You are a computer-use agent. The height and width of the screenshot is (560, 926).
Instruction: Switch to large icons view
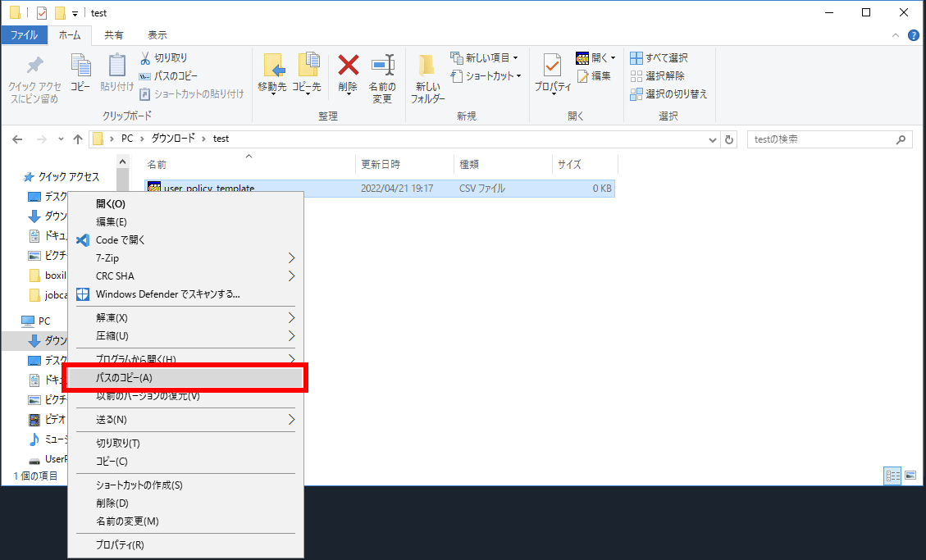tap(910, 476)
